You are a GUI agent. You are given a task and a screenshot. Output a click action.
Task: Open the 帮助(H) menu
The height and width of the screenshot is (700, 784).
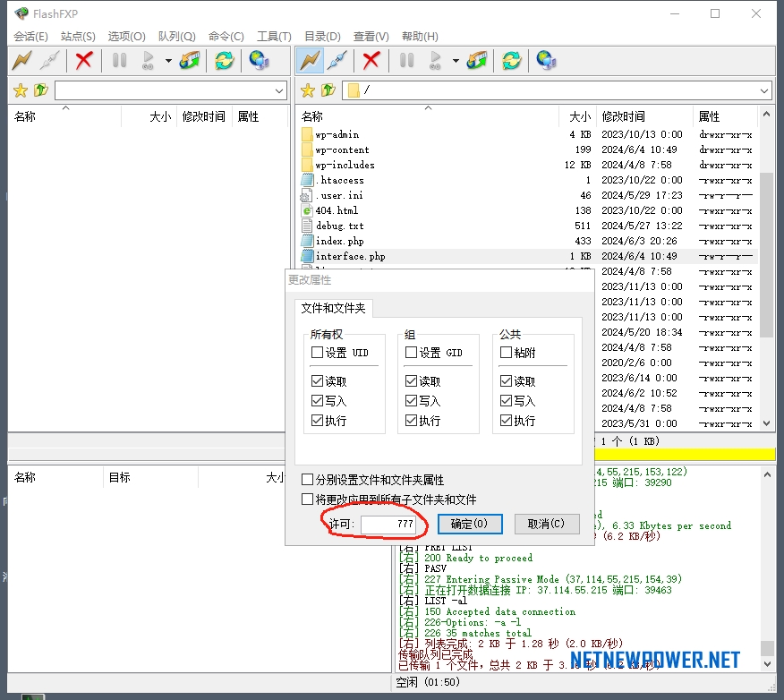(x=420, y=37)
